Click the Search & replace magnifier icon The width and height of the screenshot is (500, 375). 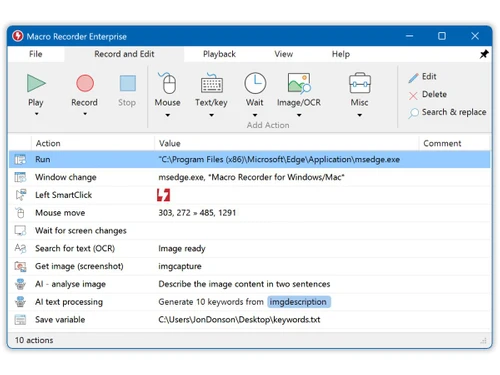[x=413, y=113]
